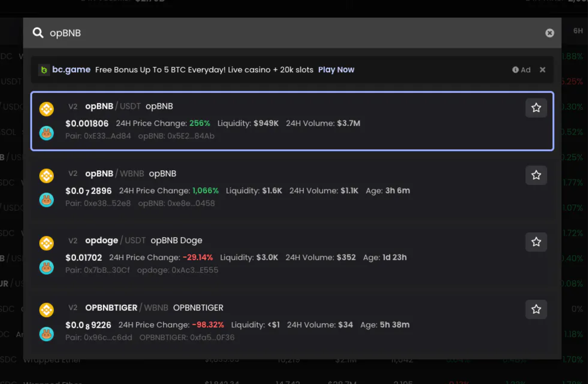
Task: Click 24H Volume $352 value
Action: (x=346, y=257)
